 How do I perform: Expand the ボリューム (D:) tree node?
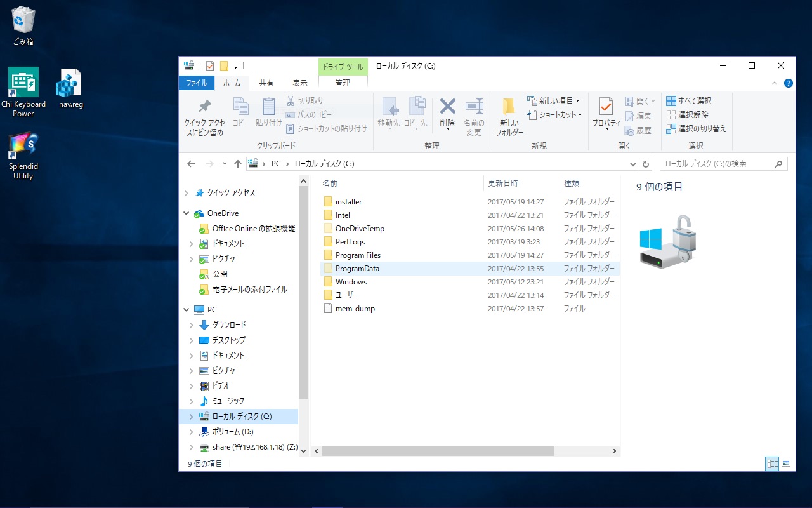click(x=192, y=432)
